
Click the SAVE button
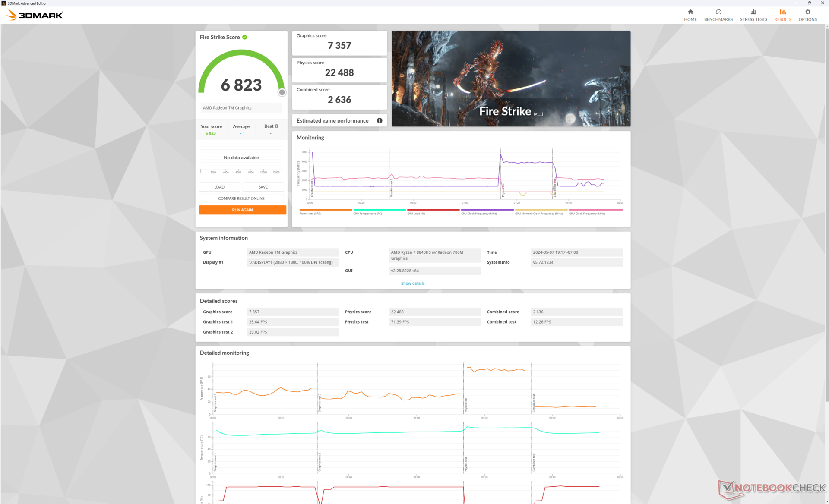tap(263, 187)
